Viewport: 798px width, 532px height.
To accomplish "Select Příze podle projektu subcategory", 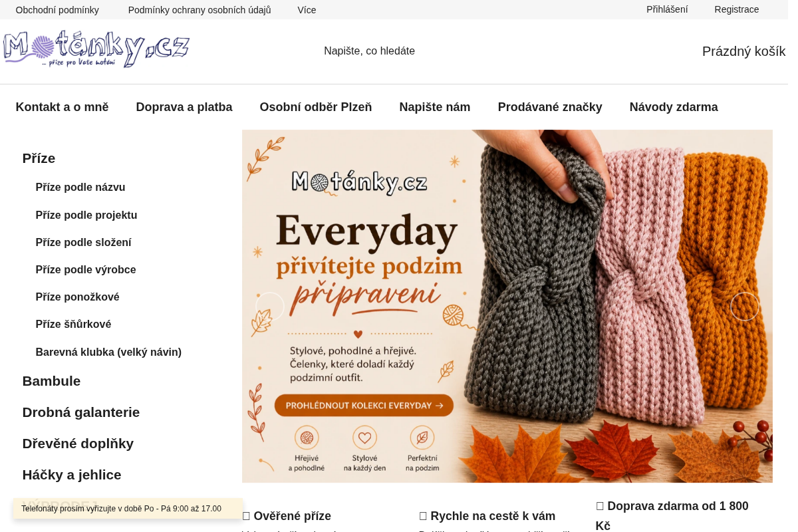I will point(86,215).
